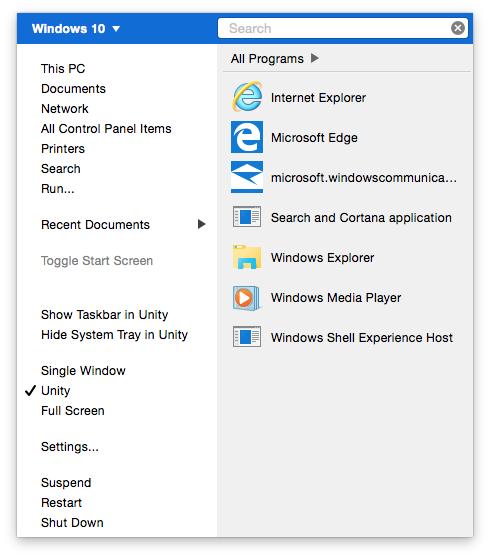Open the Windows Explorer folder icon
Viewport: 490px width, 558px height.
pos(247,257)
